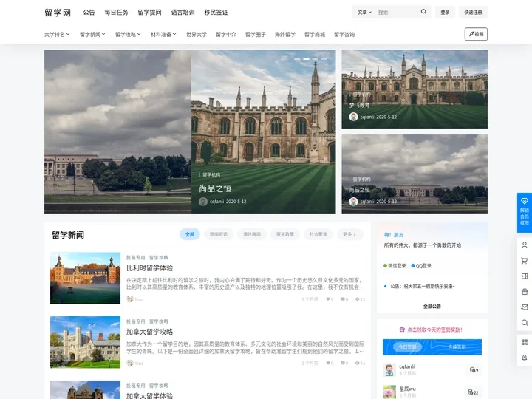Screen dimensions: 532x399
Task: Select the second carousel indicator dash on banner
Action: click(306, 59)
